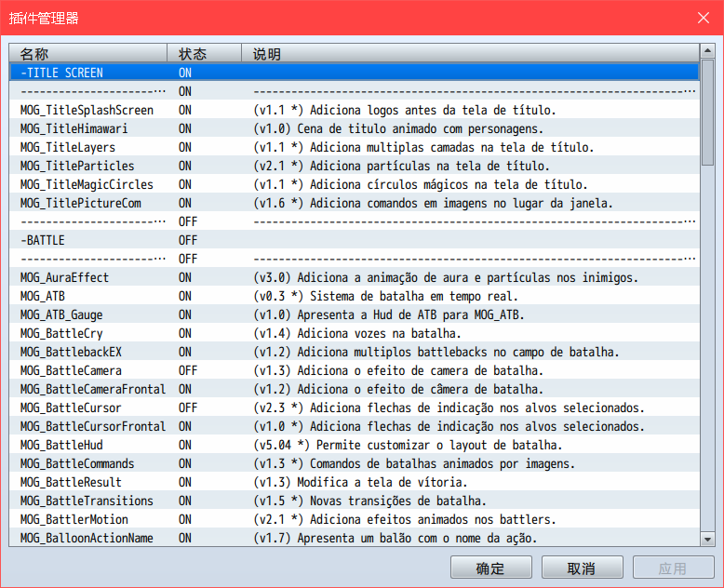
Task: Select the MOG_BattlerMotion plugin
Action: pos(355,519)
